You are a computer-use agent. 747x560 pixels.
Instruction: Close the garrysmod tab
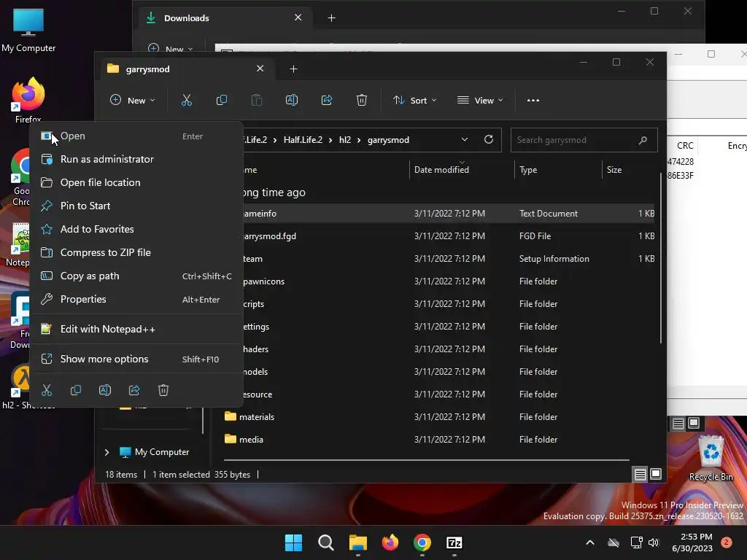click(x=260, y=69)
